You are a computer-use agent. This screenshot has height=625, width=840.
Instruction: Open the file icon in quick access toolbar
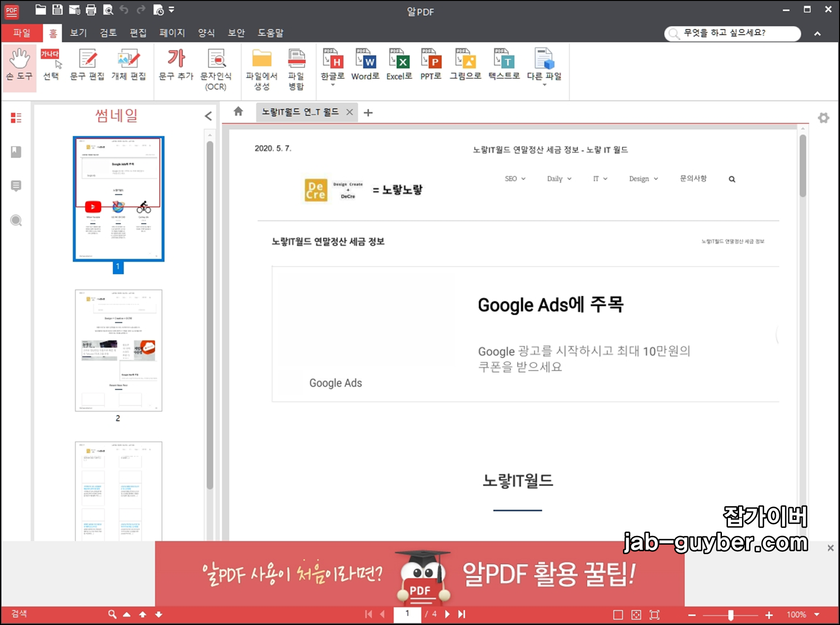[41, 9]
